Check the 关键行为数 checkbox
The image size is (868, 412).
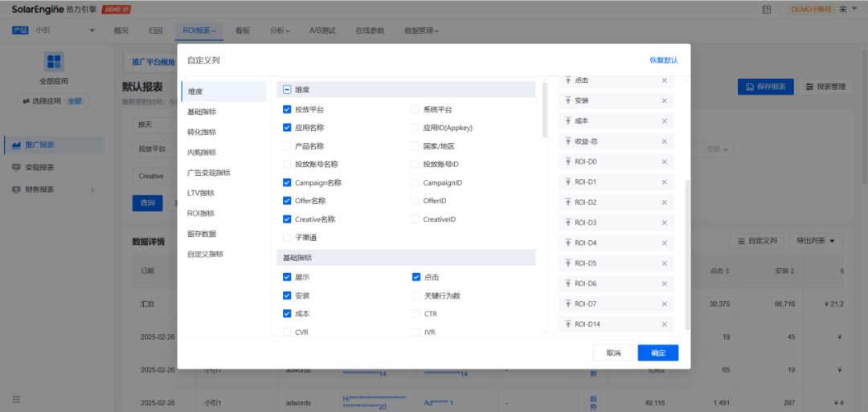[x=416, y=296]
